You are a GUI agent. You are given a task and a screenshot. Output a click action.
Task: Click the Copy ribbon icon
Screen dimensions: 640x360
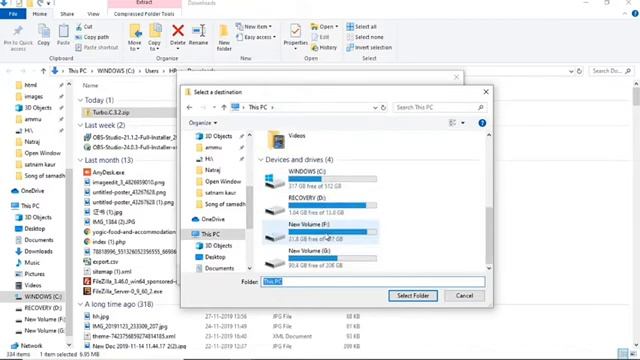[44, 35]
